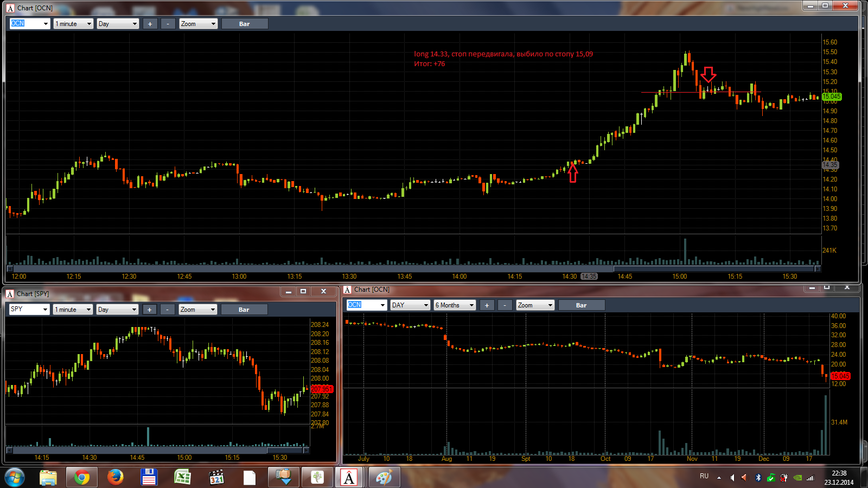Screen dimensions: 868x488
Task: Expand OCN symbol dropdown in daily chart
Action: click(382, 305)
